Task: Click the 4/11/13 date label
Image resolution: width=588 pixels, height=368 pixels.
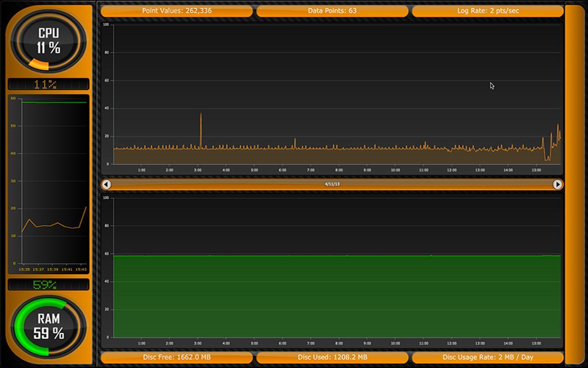Action: [332, 184]
